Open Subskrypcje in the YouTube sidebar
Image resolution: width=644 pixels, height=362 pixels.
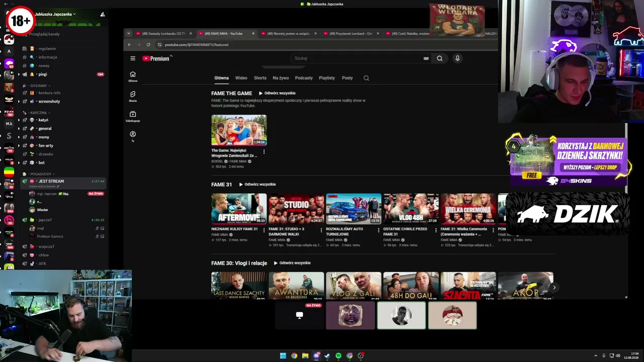133,116
